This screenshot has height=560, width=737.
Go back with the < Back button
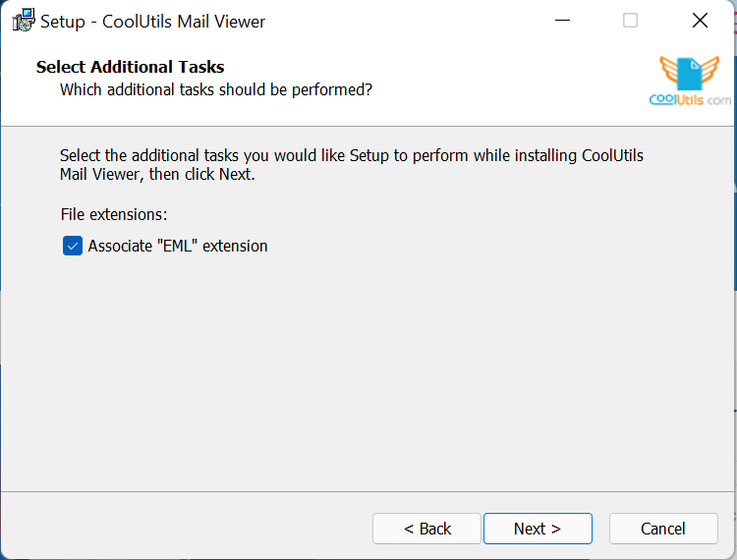[x=426, y=529]
